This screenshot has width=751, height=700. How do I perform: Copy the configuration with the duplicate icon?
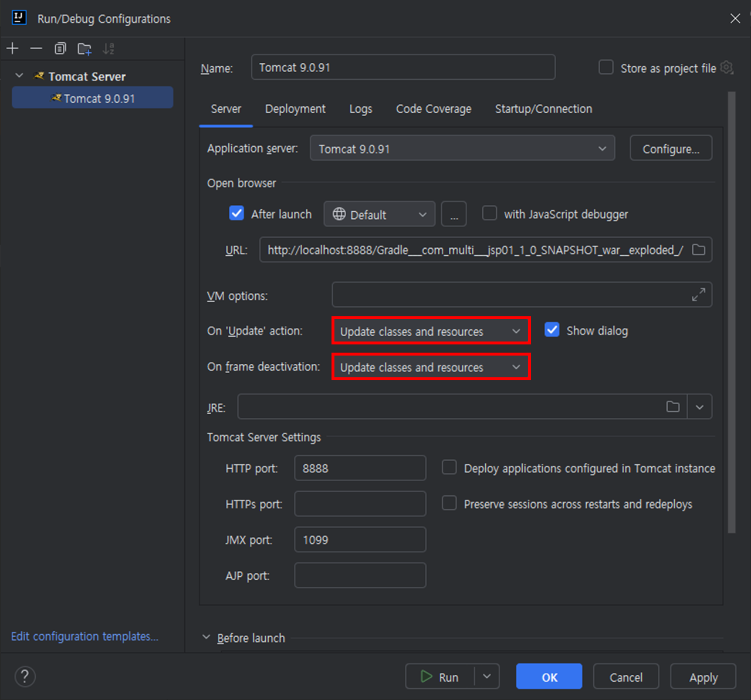(x=60, y=49)
